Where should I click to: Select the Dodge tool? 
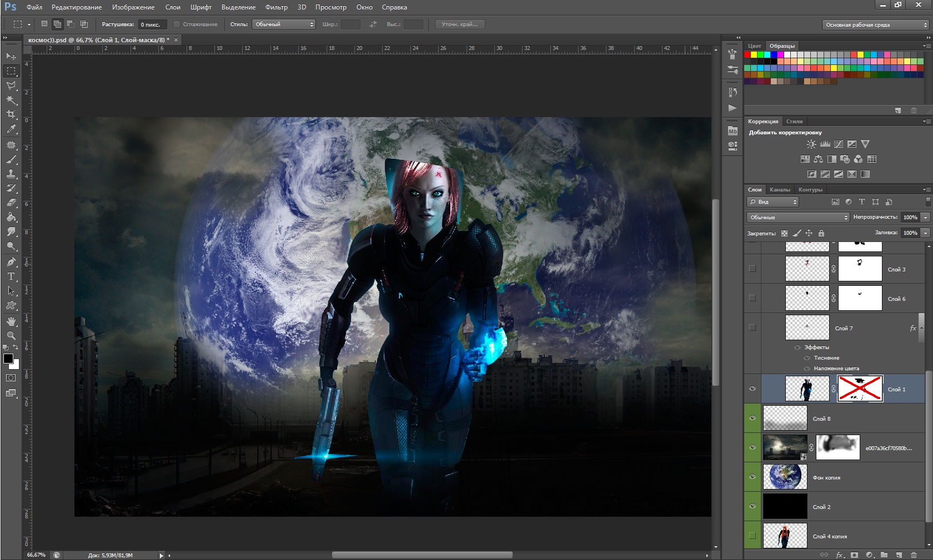tap(11, 246)
